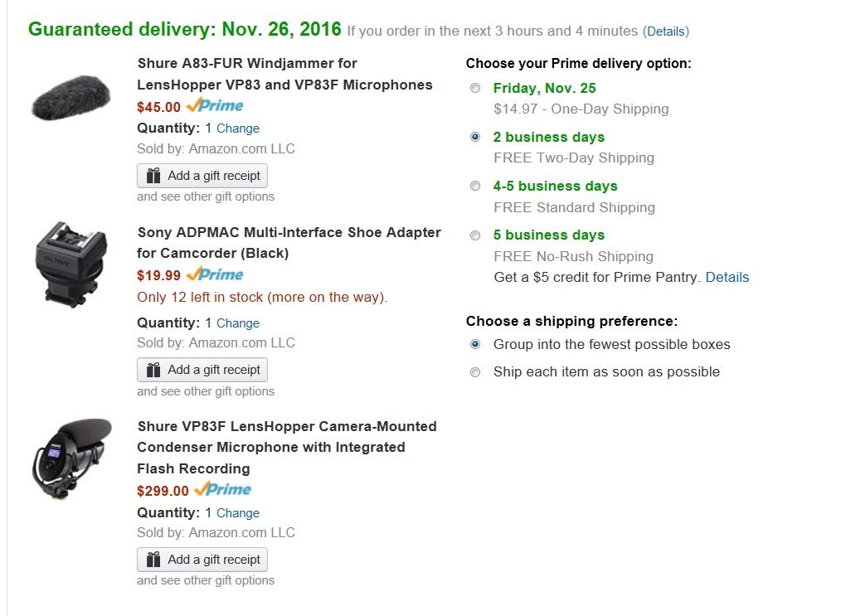Image resolution: width=841 pixels, height=616 pixels.
Task: Open Details link next to guaranteed delivery
Action: point(665,32)
